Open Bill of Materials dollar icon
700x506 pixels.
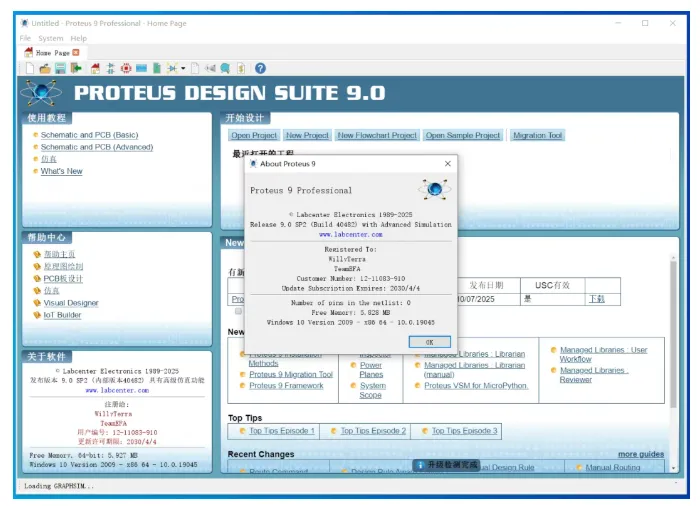tap(241, 68)
